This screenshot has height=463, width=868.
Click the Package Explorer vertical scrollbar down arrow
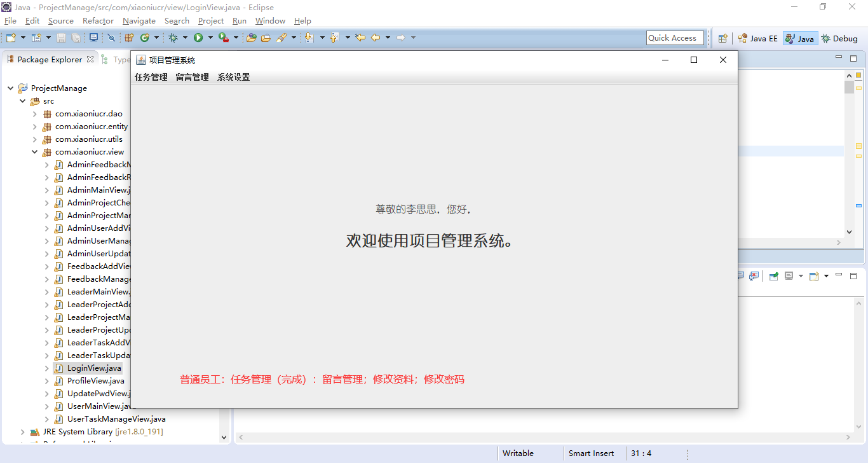click(x=224, y=437)
